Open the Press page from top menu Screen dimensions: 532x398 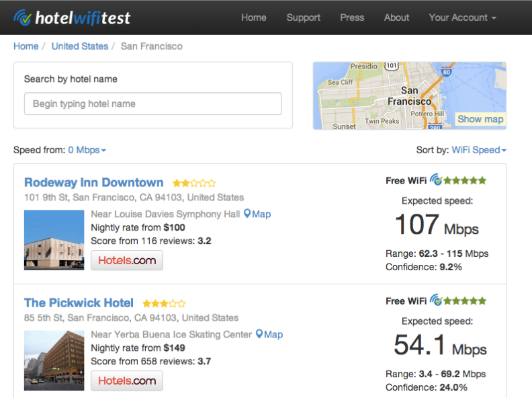352,17
